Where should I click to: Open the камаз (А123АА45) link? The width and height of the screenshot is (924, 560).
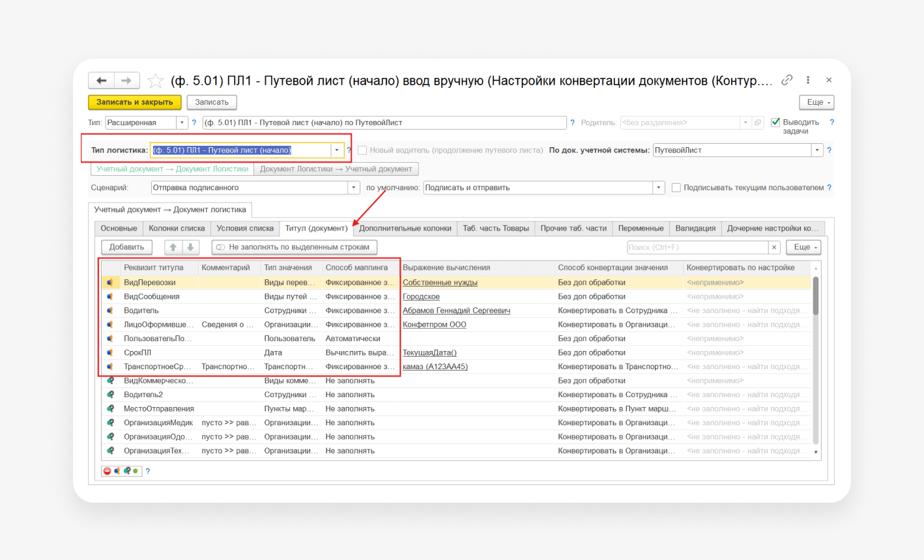pos(435,367)
